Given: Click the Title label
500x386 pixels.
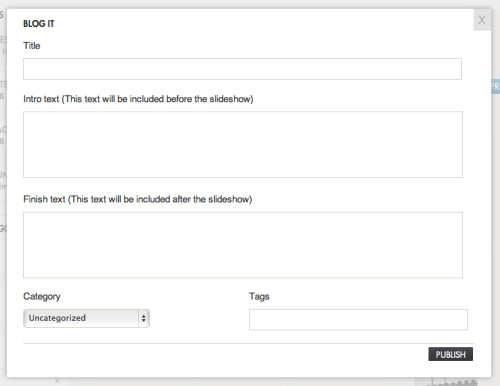Looking at the screenshot, I should pyautogui.click(x=32, y=46).
